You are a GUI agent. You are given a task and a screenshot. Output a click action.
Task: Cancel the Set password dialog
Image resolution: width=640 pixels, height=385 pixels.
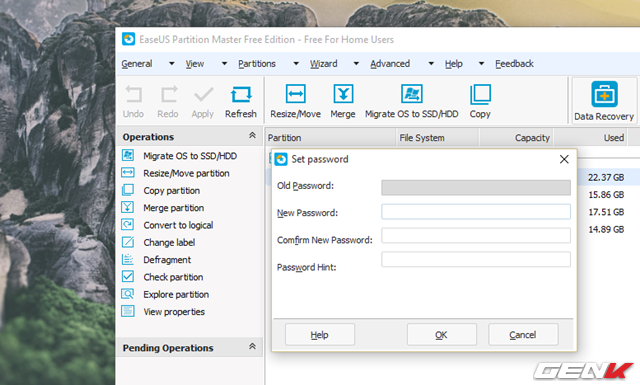523,335
